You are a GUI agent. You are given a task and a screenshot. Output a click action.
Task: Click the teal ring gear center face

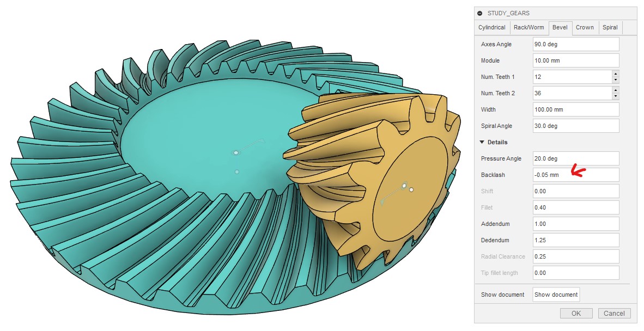click(207, 142)
